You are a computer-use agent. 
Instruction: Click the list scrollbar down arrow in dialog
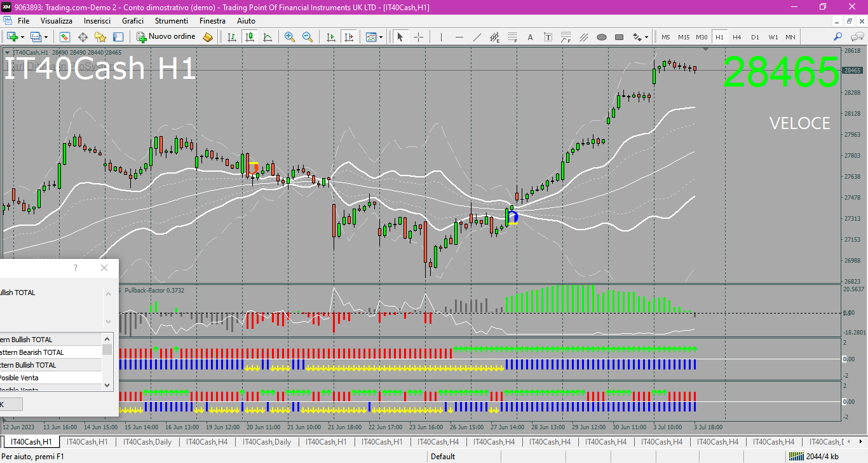point(107,385)
